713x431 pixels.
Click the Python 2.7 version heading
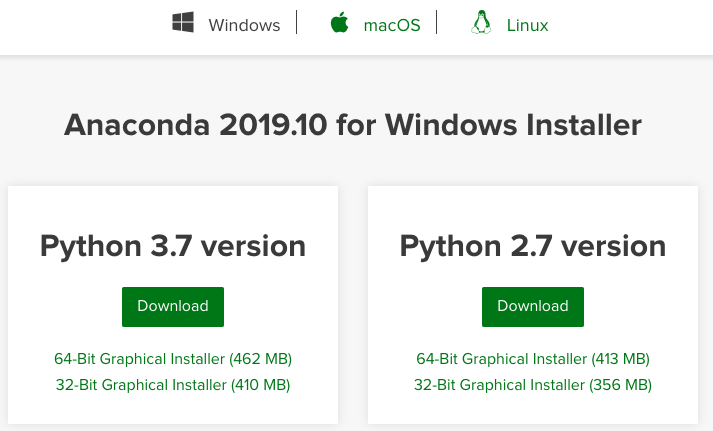coord(533,246)
